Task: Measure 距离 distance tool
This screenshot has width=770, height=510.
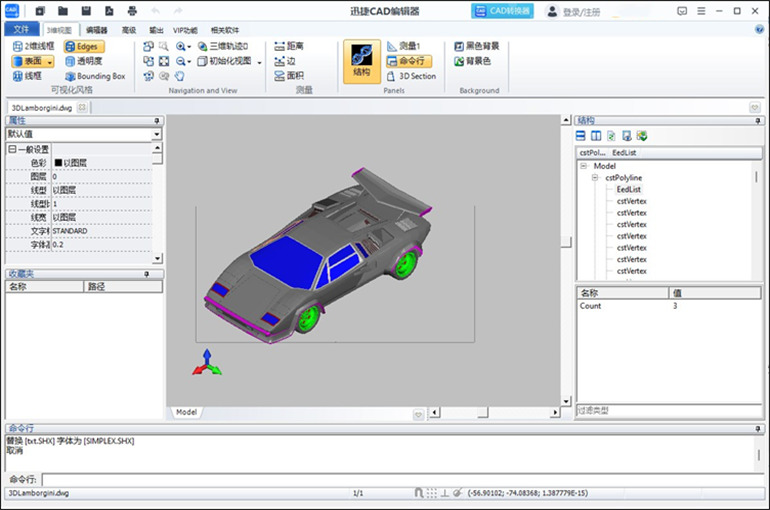Action: (289, 46)
